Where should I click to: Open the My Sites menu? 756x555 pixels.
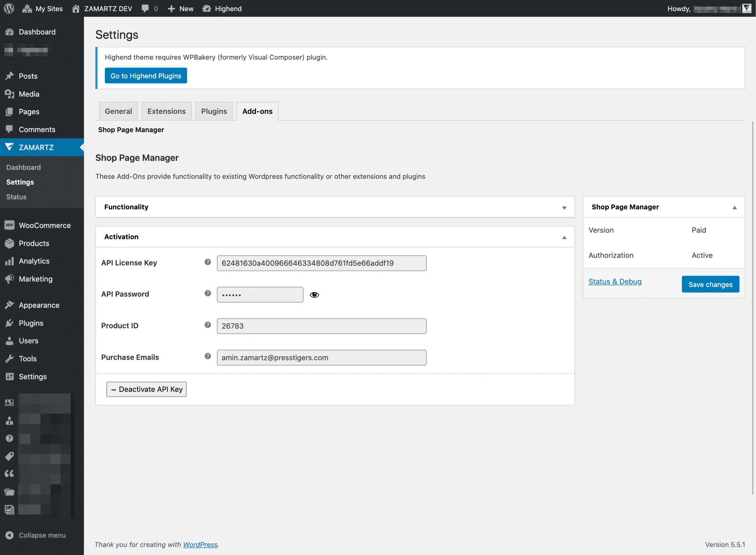(42, 8)
